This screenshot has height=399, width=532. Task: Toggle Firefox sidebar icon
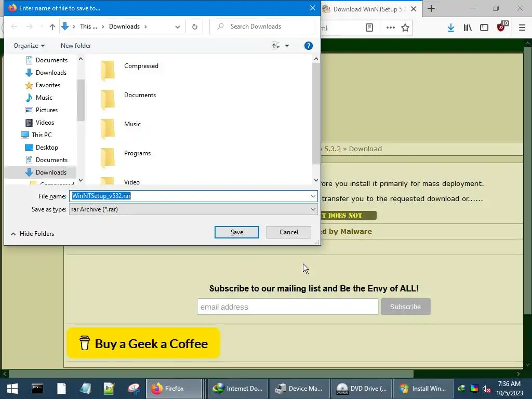click(x=484, y=28)
